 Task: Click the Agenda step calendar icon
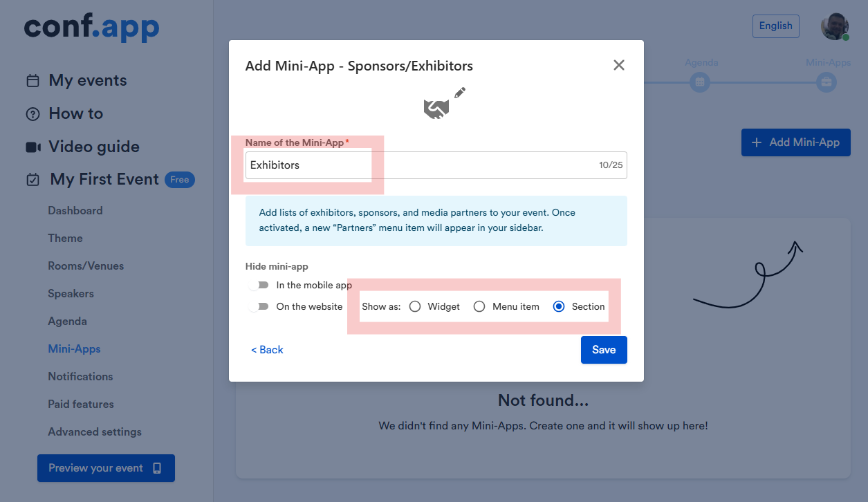point(700,82)
